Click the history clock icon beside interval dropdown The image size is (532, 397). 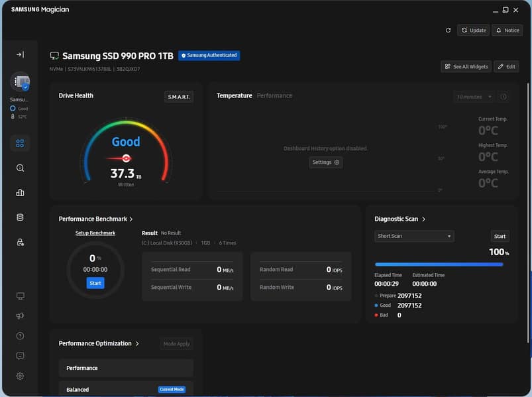click(504, 97)
